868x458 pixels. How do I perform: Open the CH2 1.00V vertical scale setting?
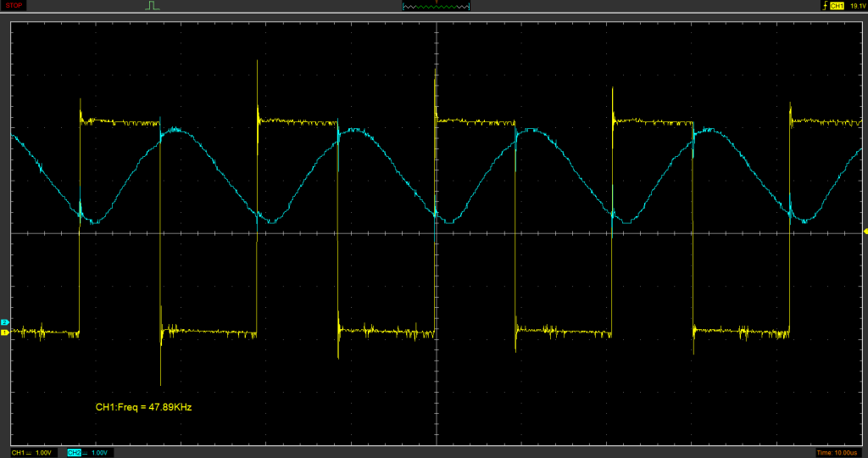tap(101, 453)
